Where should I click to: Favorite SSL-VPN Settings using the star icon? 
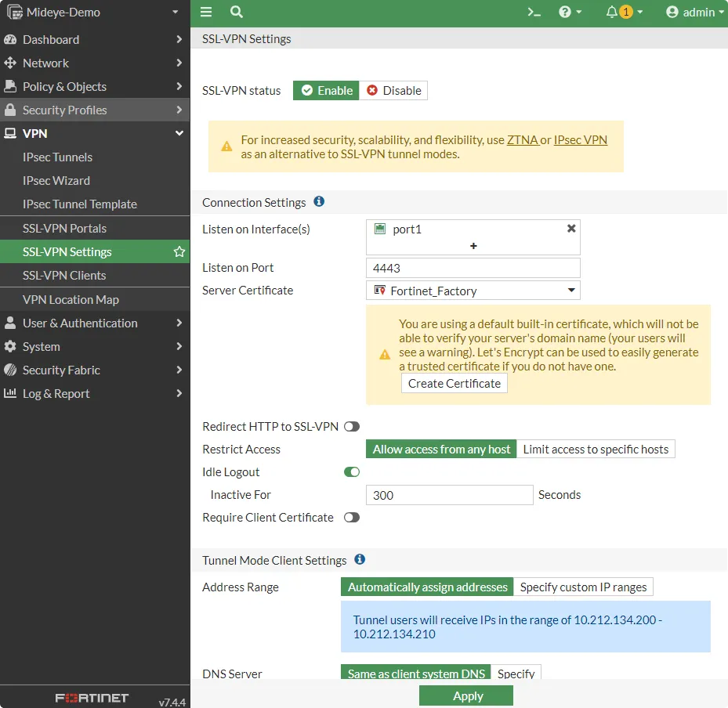(179, 251)
